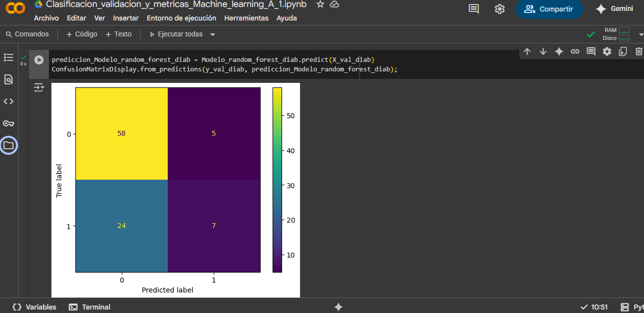The image size is (644, 313).
Task: Open code snippets sidebar icon
Action: coord(8,101)
